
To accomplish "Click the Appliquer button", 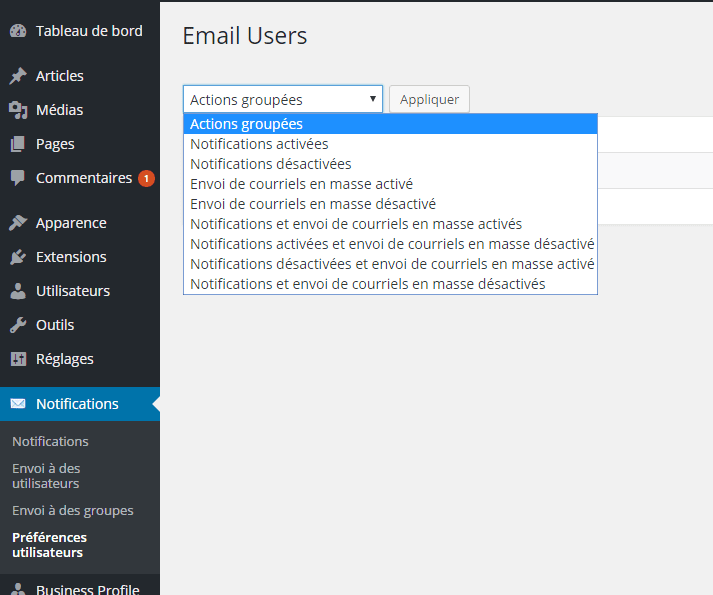I will pyautogui.click(x=429, y=99).
